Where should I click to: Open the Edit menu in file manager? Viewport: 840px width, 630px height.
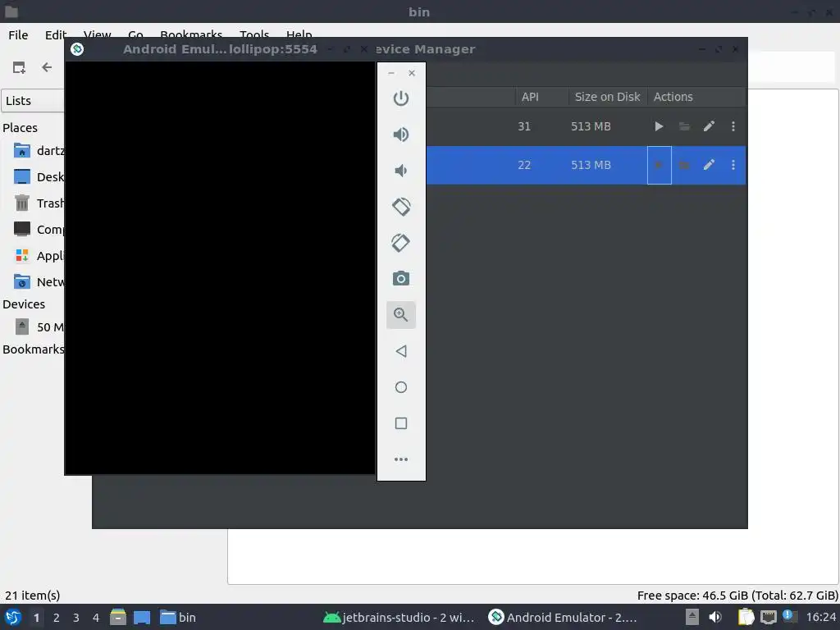pos(56,34)
